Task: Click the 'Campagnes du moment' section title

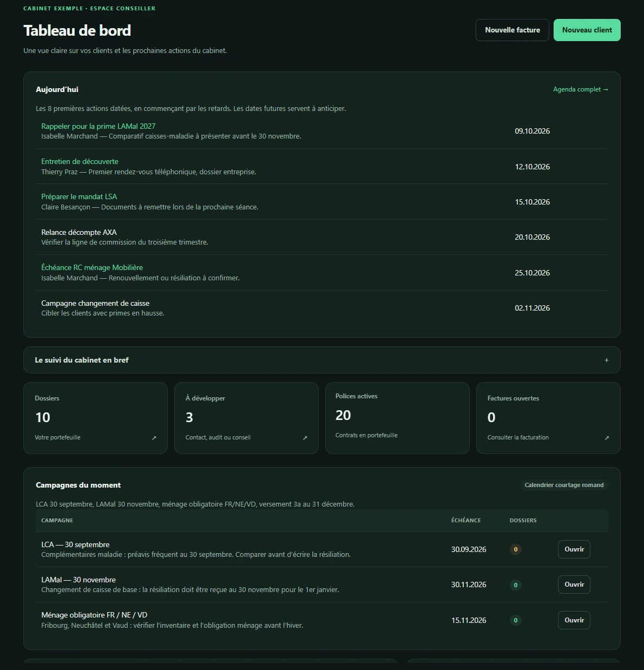Action: point(78,485)
